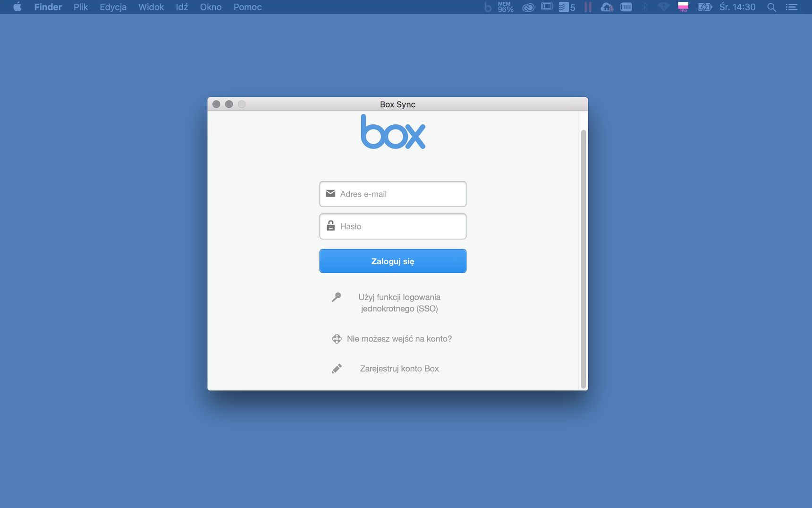Click the cloud home menu bar icon

click(x=607, y=7)
